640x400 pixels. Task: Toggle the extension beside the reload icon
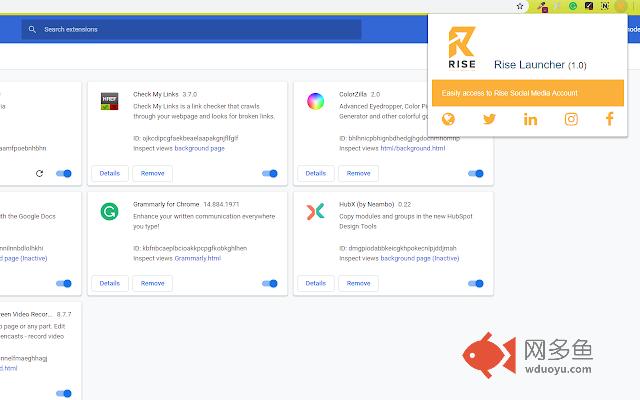click(x=64, y=173)
